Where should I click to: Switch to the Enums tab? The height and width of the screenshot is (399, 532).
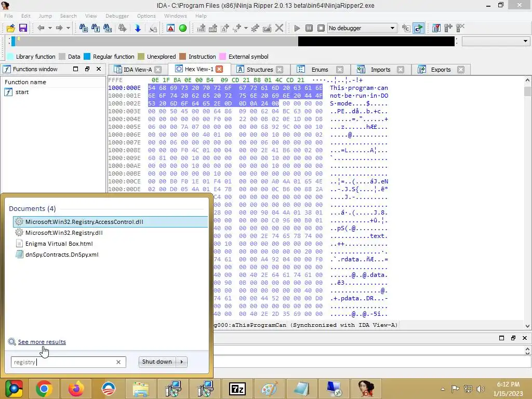point(320,70)
